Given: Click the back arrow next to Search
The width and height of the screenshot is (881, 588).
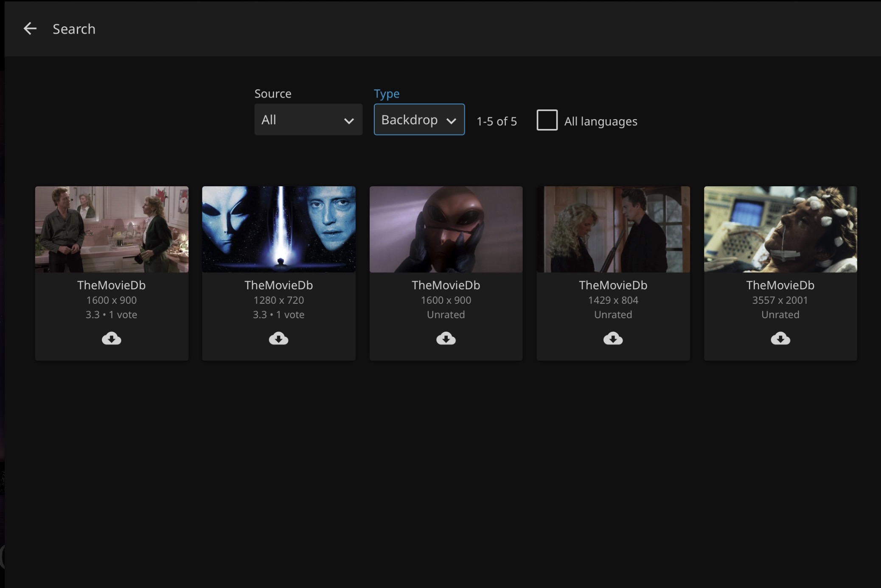Looking at the screenshot, I should click(x=30, y=29).
